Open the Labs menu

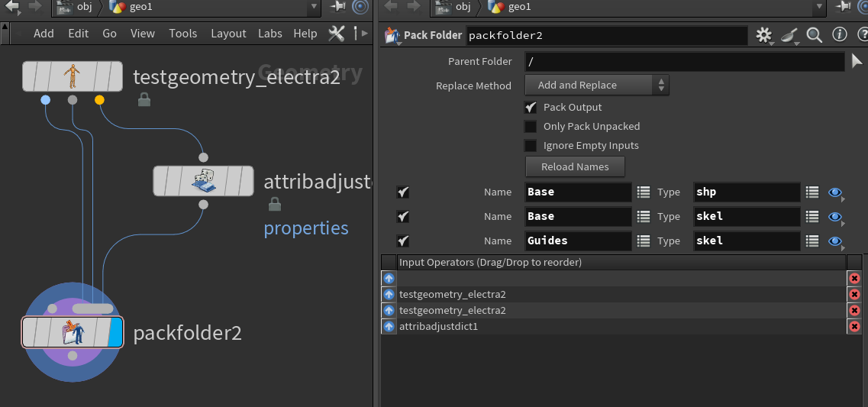[269, 34]
